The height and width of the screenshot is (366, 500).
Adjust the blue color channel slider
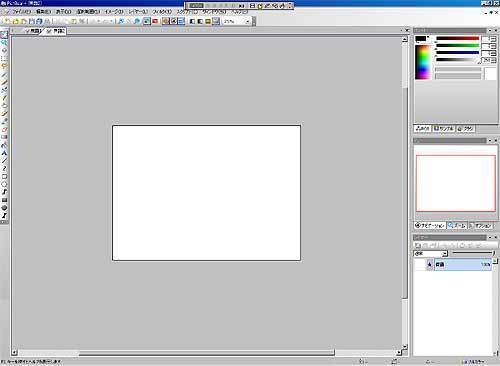click(457, 53)
